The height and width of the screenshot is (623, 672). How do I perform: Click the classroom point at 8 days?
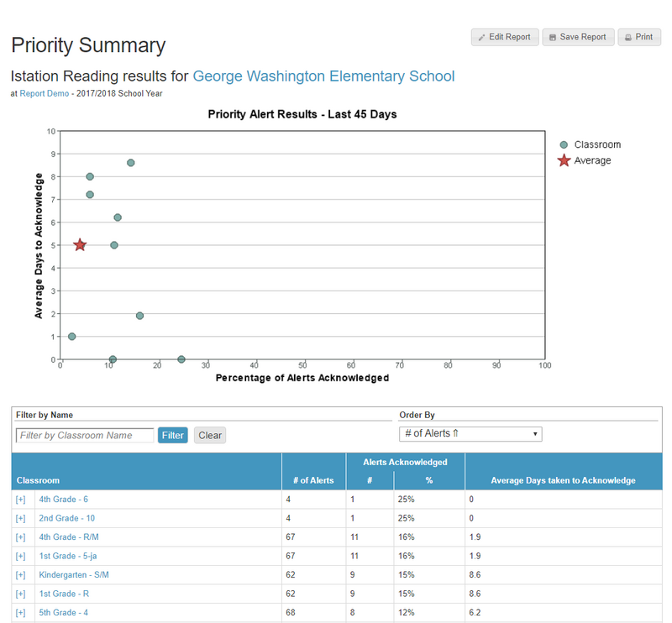90,176
